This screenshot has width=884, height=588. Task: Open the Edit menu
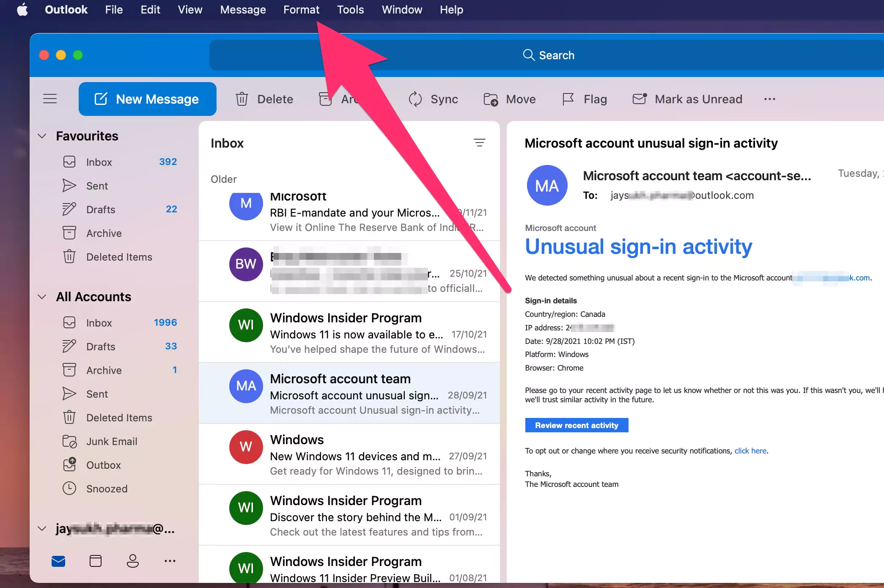(150, 9)
